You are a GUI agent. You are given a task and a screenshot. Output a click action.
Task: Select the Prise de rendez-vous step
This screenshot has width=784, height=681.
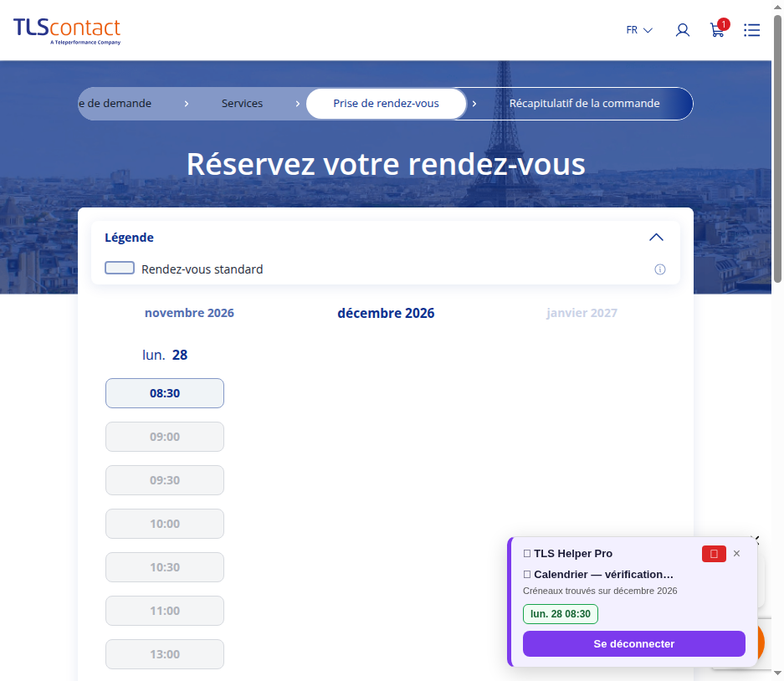tap(386, 104)
